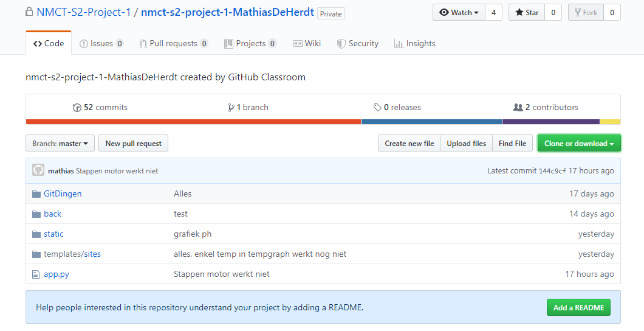
Task: Click New pull request button
Action: (134, 143)
